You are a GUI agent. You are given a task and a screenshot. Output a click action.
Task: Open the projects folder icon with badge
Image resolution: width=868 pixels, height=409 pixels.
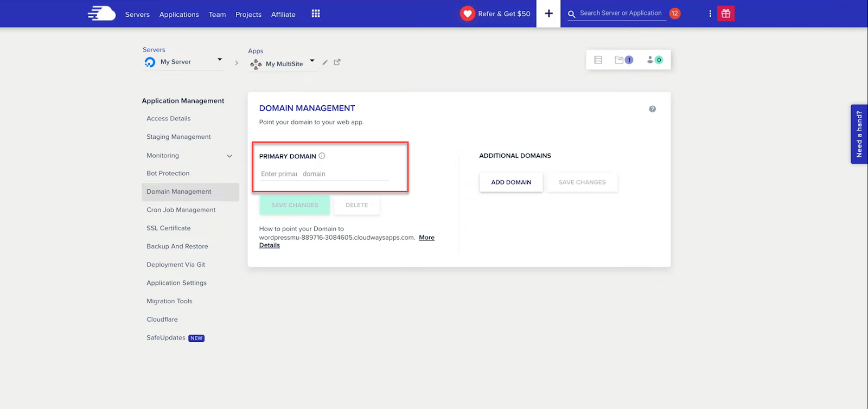[x=623, y=60]
